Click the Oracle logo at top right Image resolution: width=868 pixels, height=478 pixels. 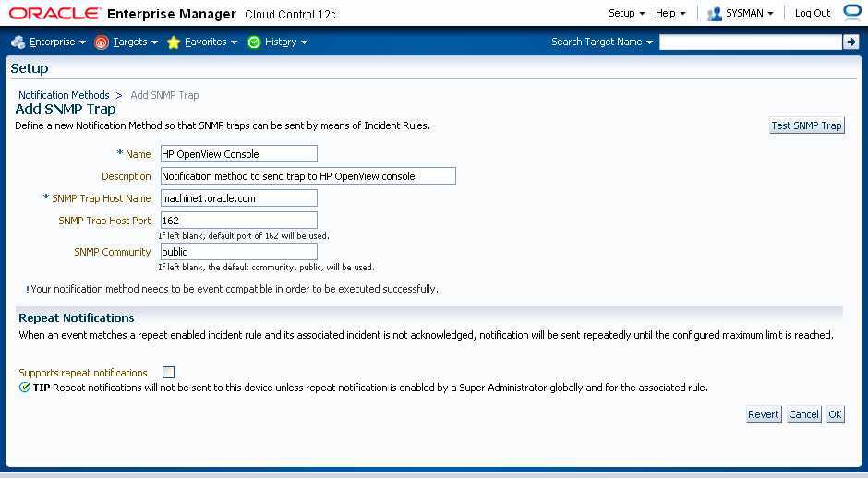click(x=854, y=12)
